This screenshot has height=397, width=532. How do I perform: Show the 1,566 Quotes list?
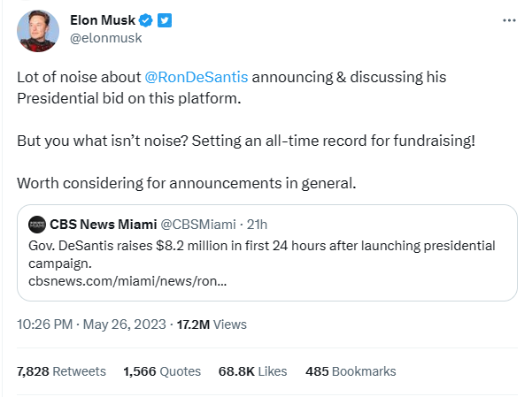coord(162,371)
